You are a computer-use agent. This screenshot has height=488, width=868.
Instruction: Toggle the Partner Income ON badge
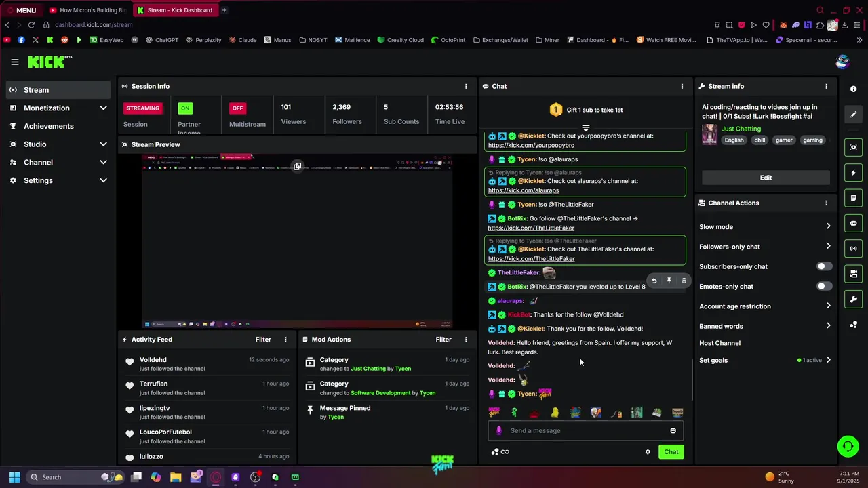[185, 108]
